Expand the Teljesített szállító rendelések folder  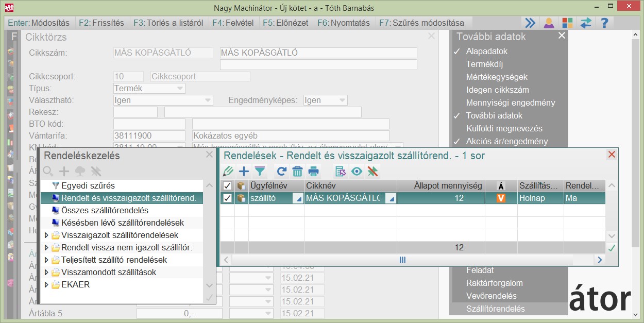coord(47,260)
